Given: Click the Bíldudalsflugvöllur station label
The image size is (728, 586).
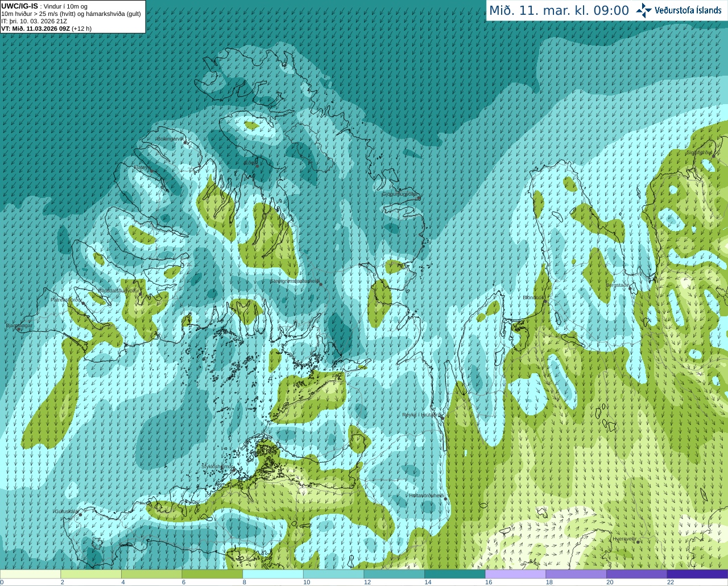Looking at the screenshot, I should click(118, 290).
